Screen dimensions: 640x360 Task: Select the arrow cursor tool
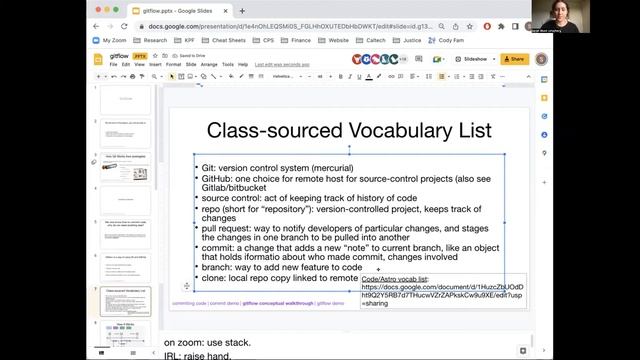pyautogui.click(x=172, y=76)
